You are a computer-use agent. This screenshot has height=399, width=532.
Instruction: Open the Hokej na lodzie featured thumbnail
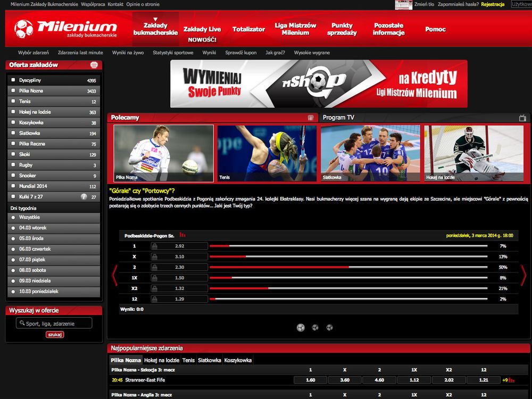click(x=473, y=153)
